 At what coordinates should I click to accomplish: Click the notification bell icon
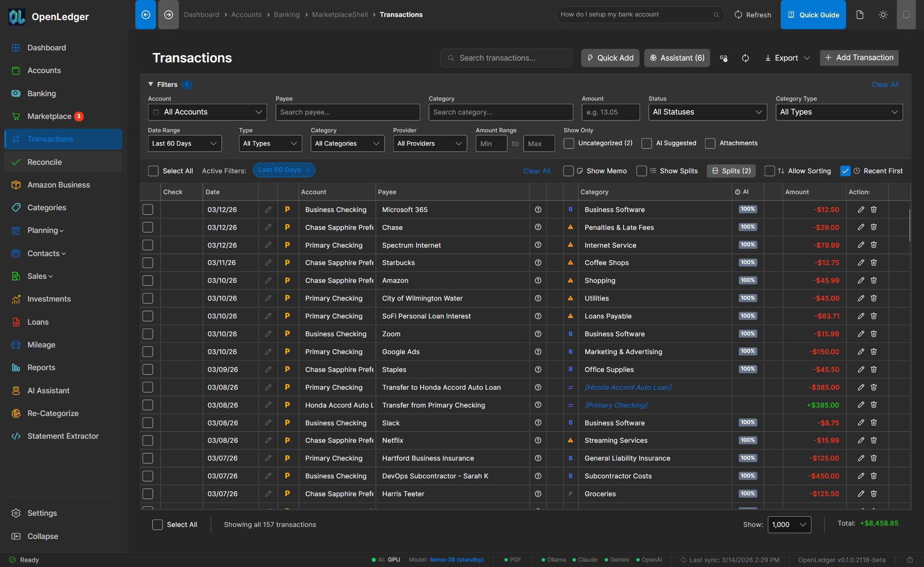pos(906,15)
